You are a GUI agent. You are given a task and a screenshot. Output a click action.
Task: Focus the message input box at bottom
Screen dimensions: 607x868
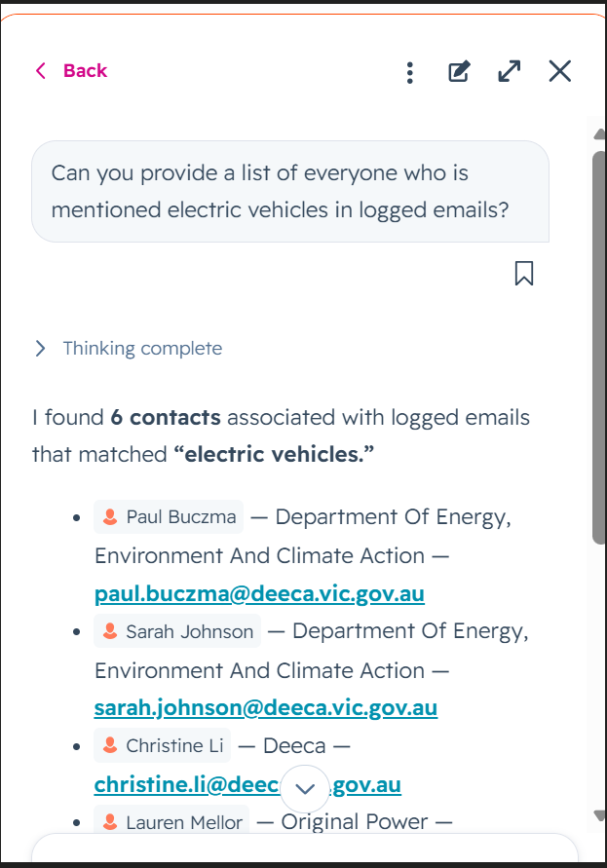(x=305, y=849)
